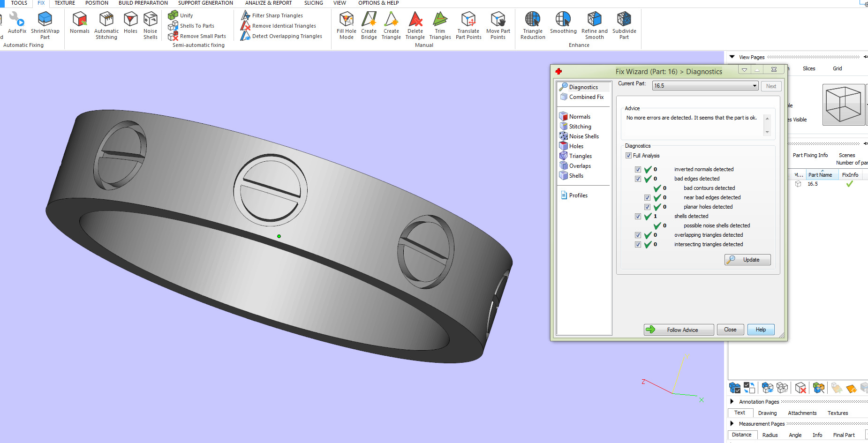Collapse the View Pages section
The image size is (868, 443).
(x=732, y=57)
